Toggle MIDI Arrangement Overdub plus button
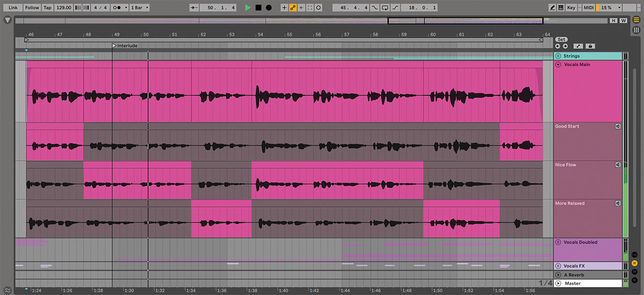The width and height of the screenshot is (644, 295). click(x=284, y=8)
